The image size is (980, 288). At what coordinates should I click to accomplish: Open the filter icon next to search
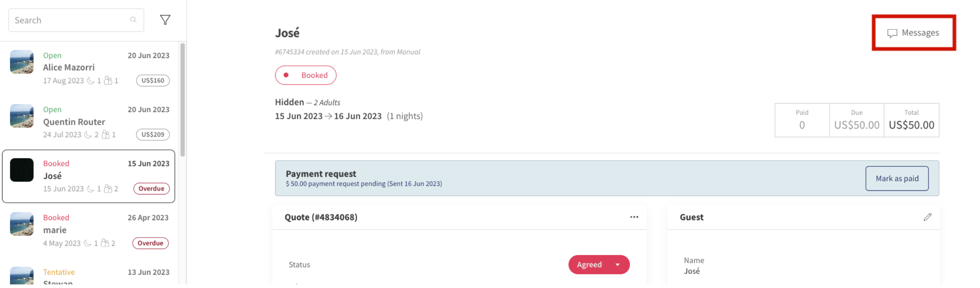point(165,19)
